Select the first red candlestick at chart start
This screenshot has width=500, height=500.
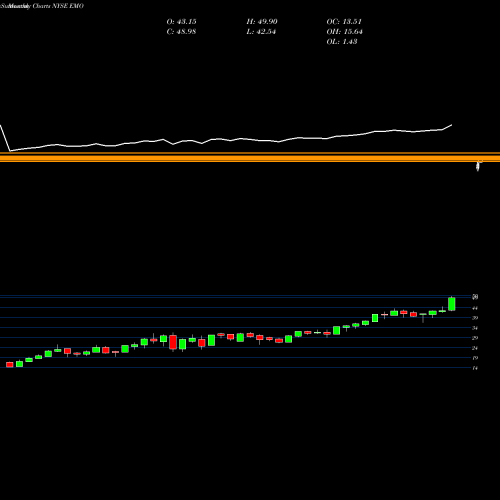pos(10,365)
